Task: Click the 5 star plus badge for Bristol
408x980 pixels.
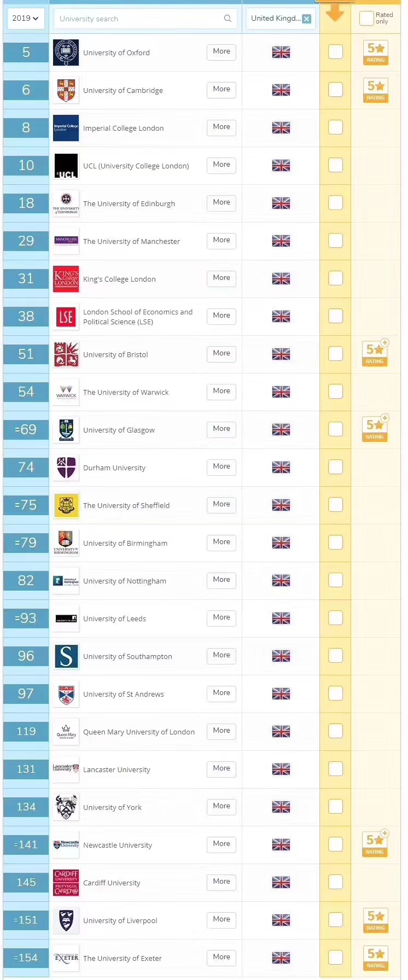Action: [376, 353]
